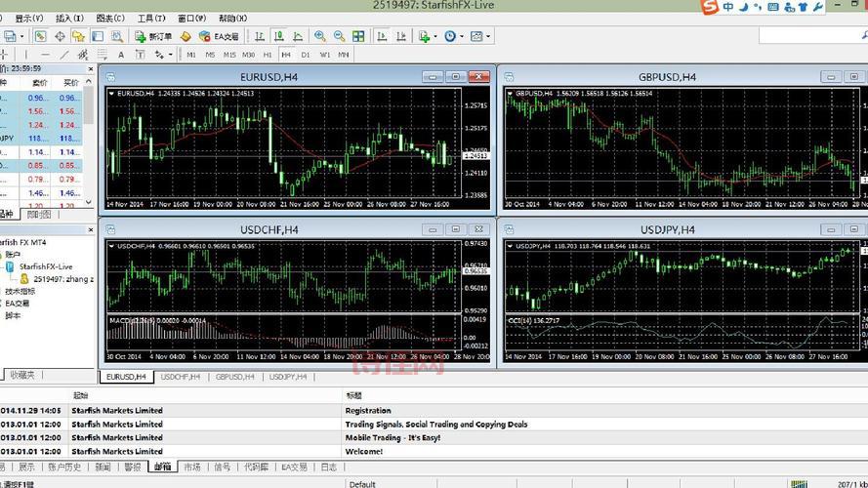Switch to the 账户历史 terminal tab
Screen dimensions: 868x488
click(64, 467)
